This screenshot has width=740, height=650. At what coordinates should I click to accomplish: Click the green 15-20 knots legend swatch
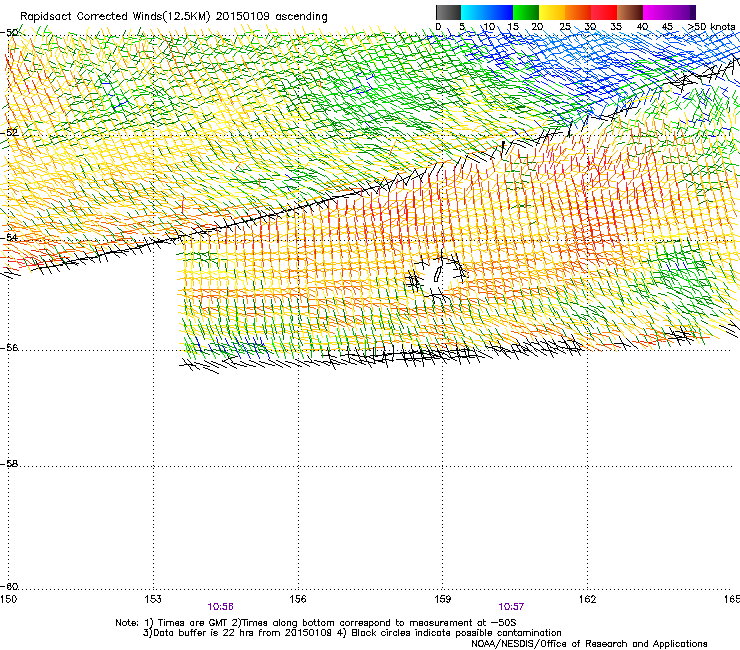[x=526, y=12]
